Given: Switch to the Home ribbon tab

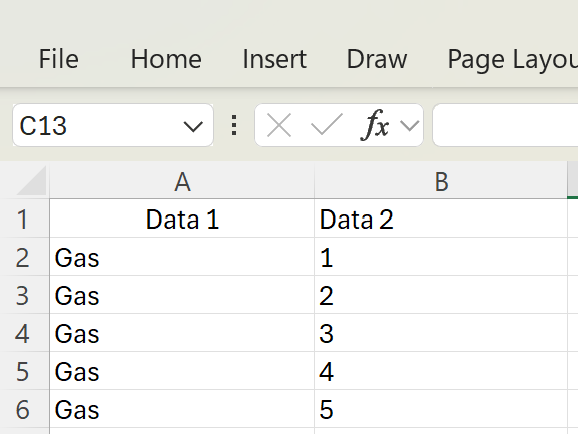Looking at the screenshot, I should [166, 59].
